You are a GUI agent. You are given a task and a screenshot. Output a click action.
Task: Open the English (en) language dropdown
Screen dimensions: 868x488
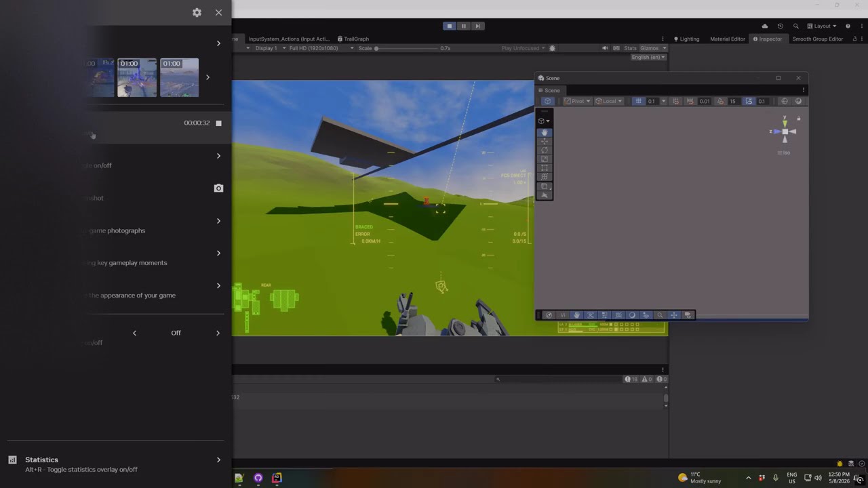[648, 57]
